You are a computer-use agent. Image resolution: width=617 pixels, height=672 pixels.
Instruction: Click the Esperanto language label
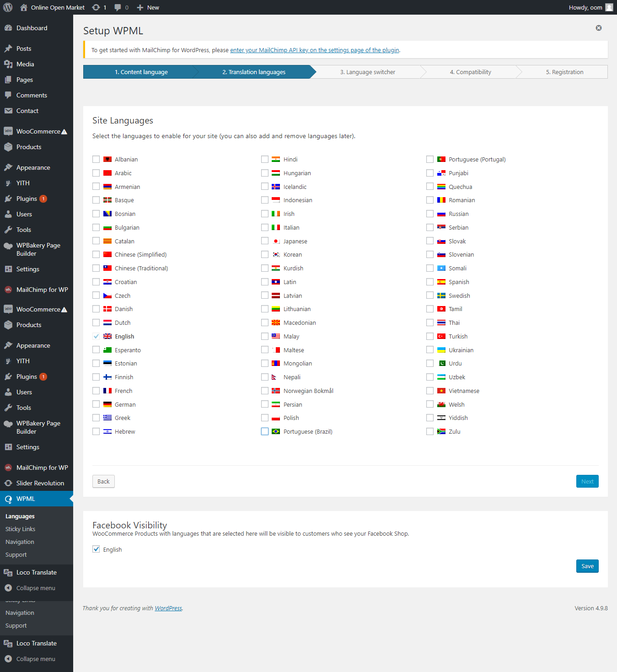[x=128, y=350]
